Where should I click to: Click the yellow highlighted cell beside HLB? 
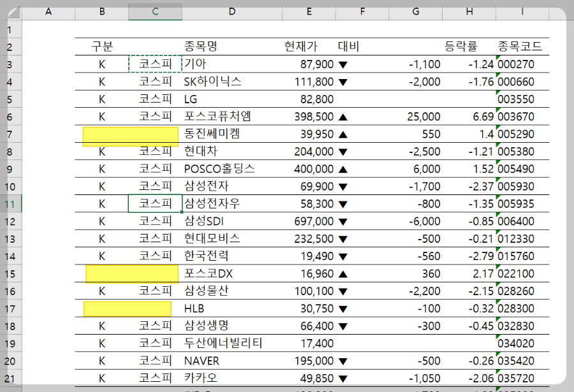[x=128, y=309]
